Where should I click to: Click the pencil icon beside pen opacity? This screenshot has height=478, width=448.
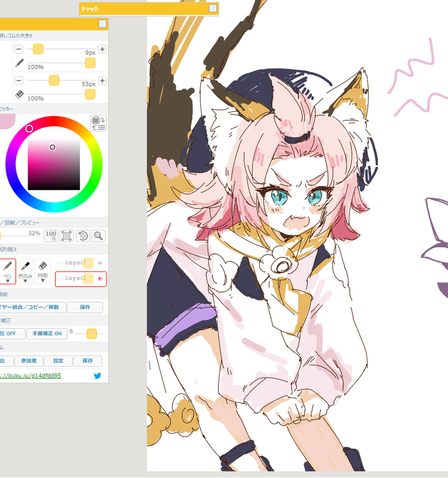point(19,63)
